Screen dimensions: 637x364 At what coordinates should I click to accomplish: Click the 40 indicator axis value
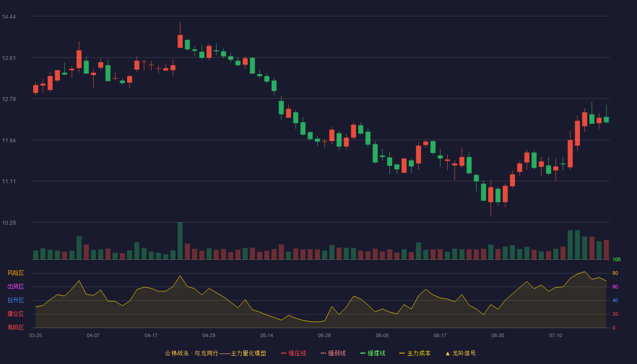(615, 300)
